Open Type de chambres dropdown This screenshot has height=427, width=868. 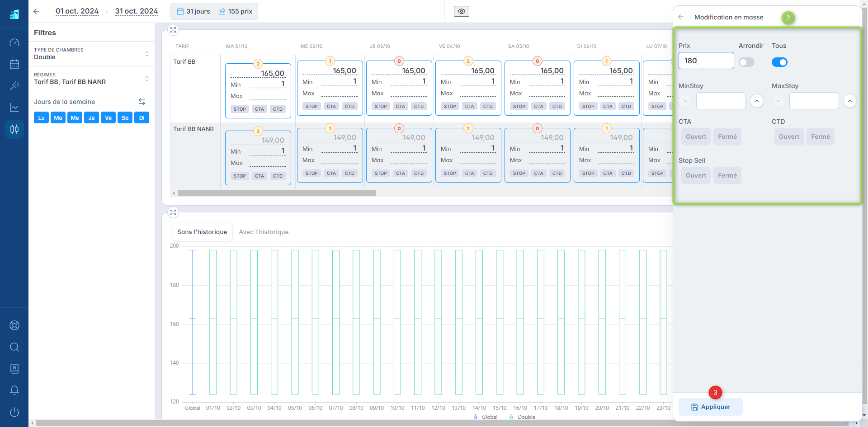coord(91,54)
